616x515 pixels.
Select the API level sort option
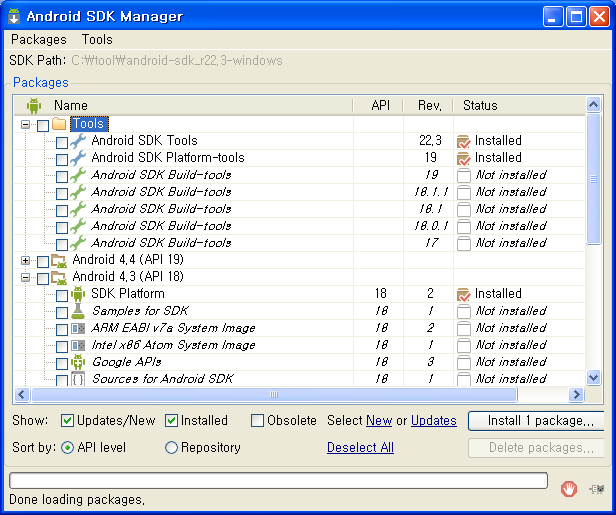[68, 447]
